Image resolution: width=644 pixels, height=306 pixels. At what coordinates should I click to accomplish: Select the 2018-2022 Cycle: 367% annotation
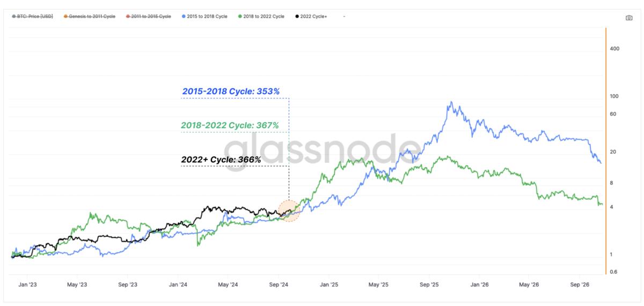pos(230,125)
